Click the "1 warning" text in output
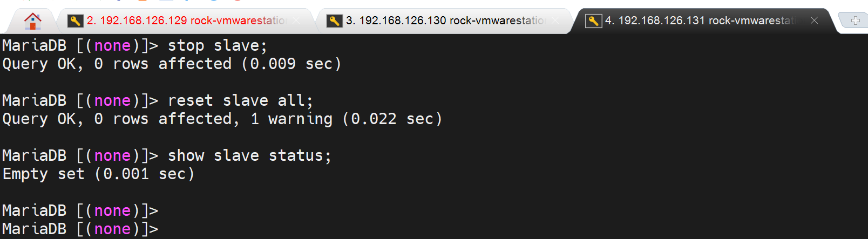 pos(291,119)
